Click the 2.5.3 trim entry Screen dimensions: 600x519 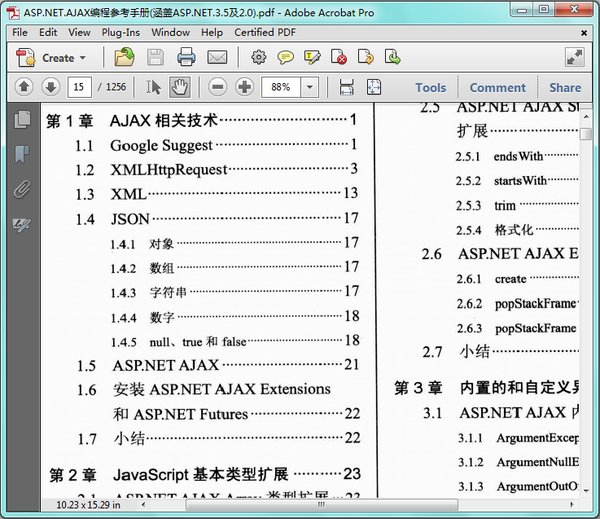point(517,206)
